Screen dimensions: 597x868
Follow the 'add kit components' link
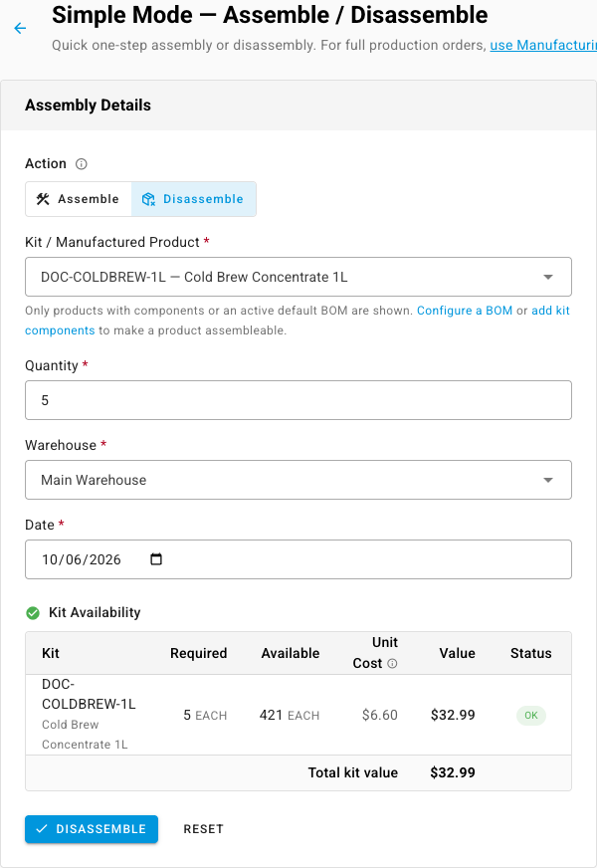tap(550, 311)
